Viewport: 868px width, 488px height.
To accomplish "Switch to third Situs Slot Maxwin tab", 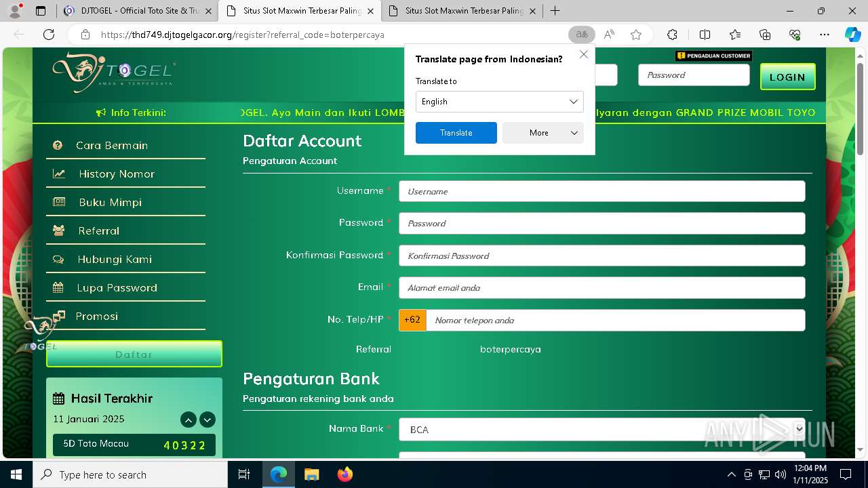I will point(463,11).
